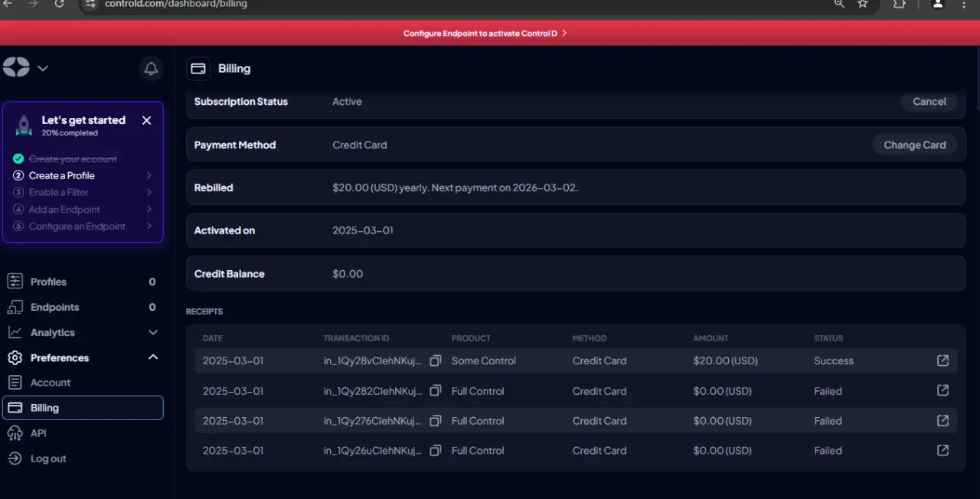The width and height of the screenshot is (980, 499).
Task: Click the Preferences gear icon
Action: pos(15,357)
